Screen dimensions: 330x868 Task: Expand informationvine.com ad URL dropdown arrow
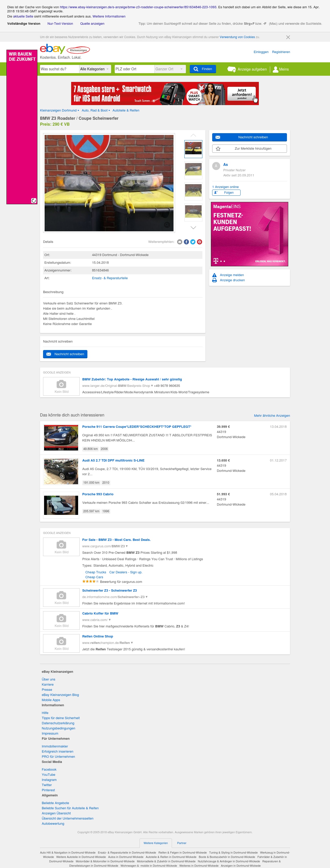coord(147,597)
